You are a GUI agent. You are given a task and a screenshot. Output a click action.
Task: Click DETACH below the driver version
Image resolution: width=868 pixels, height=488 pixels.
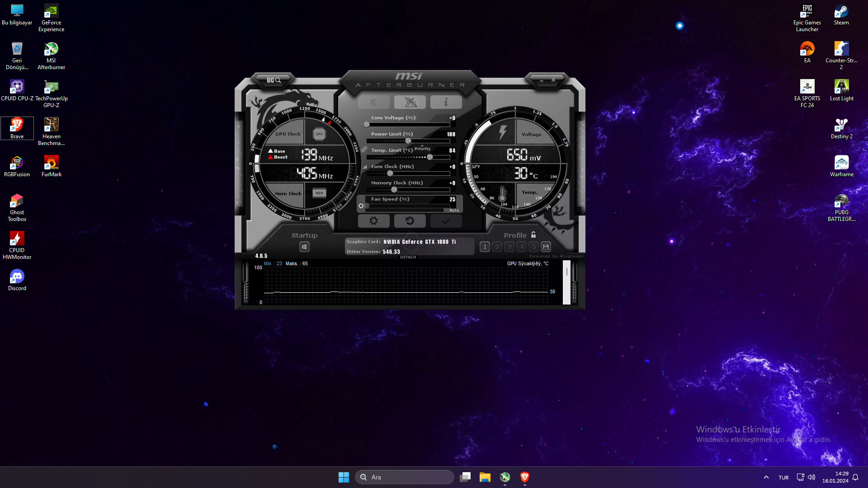click(408, 257)
